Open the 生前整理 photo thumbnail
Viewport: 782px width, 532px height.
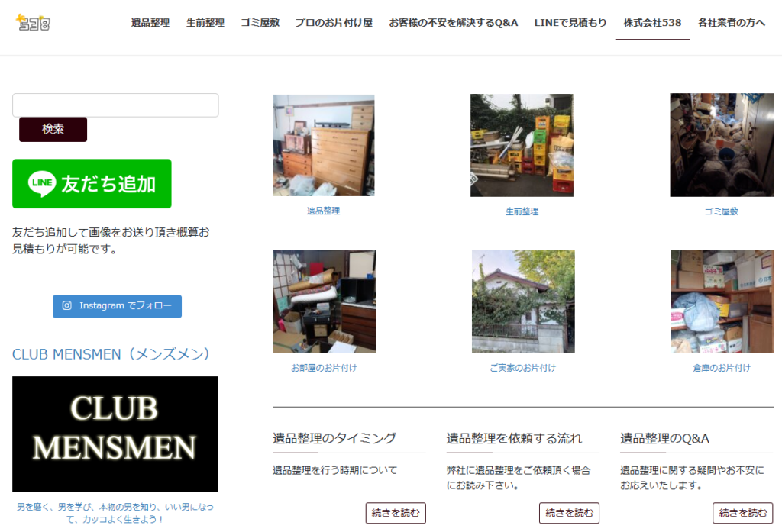coord(522,145)
